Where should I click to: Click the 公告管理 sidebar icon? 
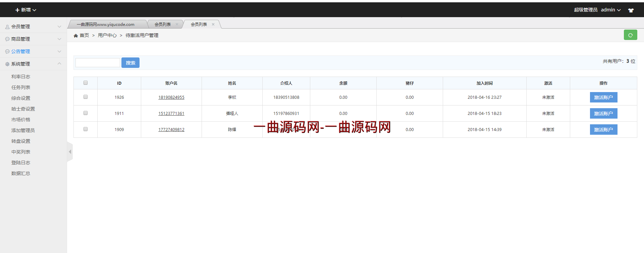7,52
